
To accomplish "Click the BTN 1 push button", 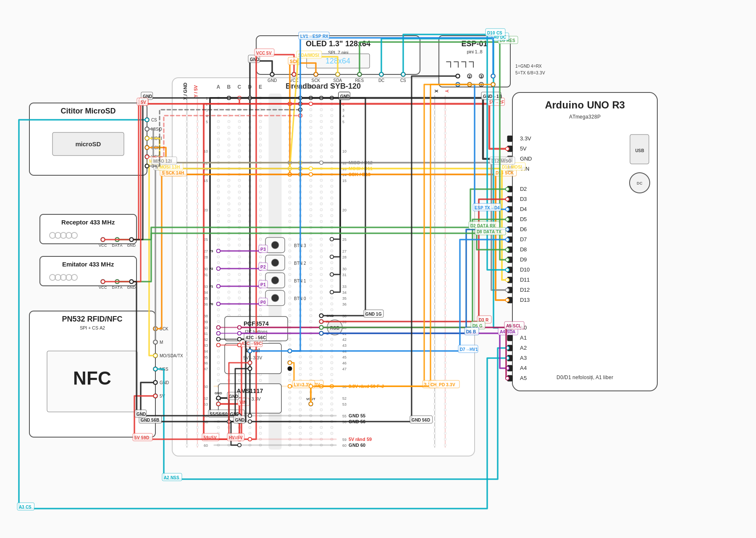I will point(275,280).
